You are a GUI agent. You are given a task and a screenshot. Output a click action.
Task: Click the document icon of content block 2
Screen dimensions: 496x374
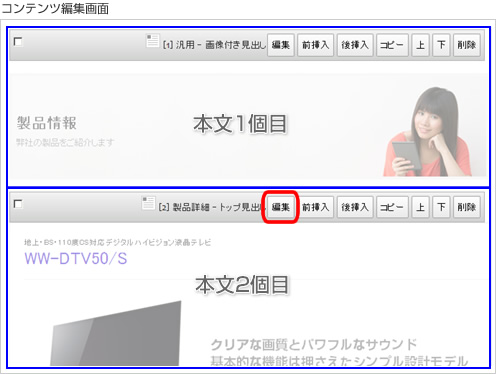pyautogui.click(x=148, y=203)
